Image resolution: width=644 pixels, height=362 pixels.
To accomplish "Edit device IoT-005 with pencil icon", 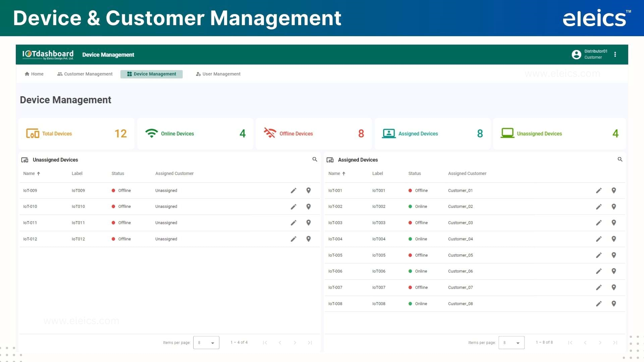I will [x=599, y=255].
